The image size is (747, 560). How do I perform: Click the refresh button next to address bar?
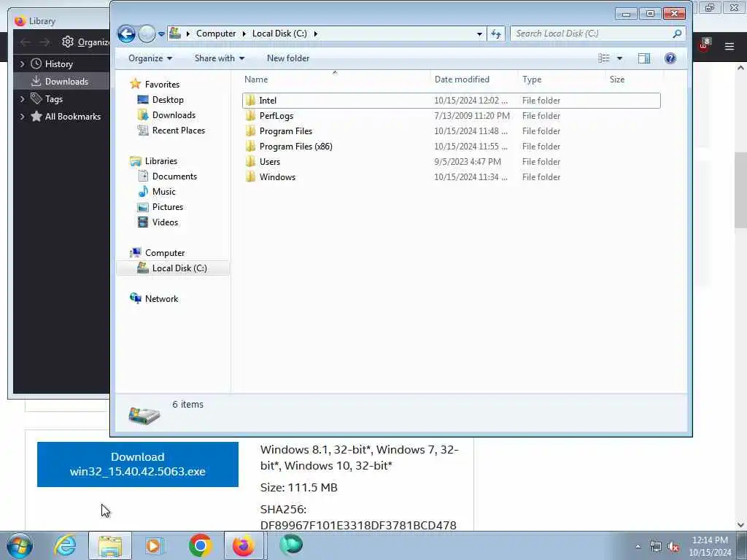pyautogui.click(x=496, y=34)
